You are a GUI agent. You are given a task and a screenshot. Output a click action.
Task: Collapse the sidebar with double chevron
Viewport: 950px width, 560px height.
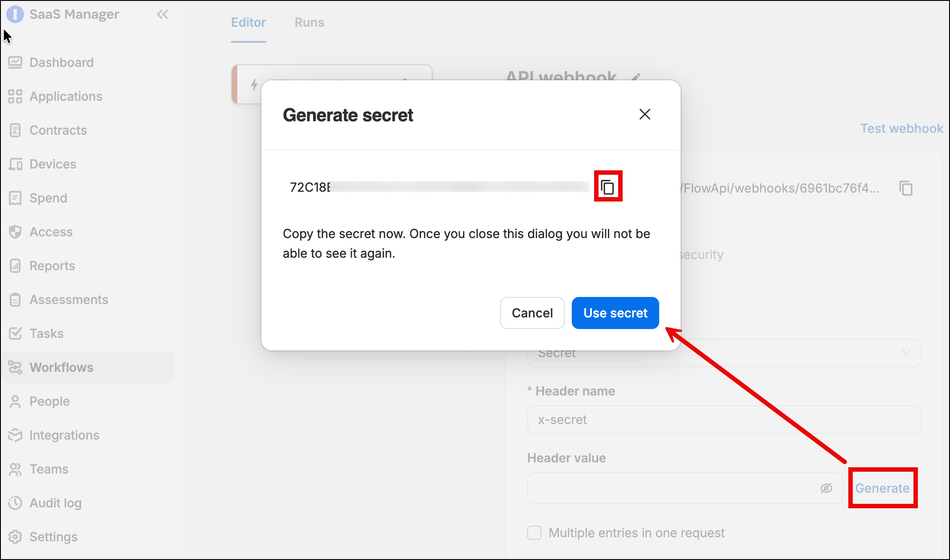pyautogui.click(x=162, y=15)
